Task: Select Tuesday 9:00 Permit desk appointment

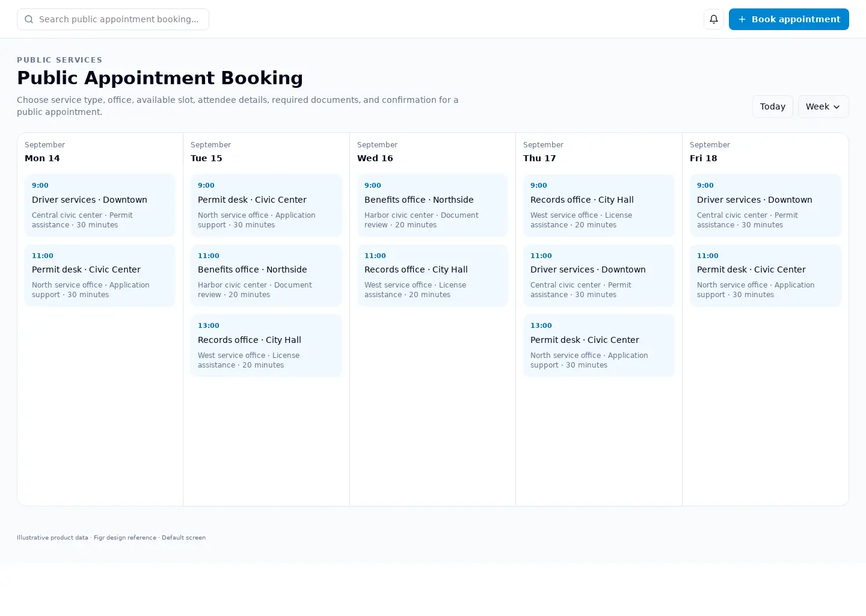Action: point(266,205)
